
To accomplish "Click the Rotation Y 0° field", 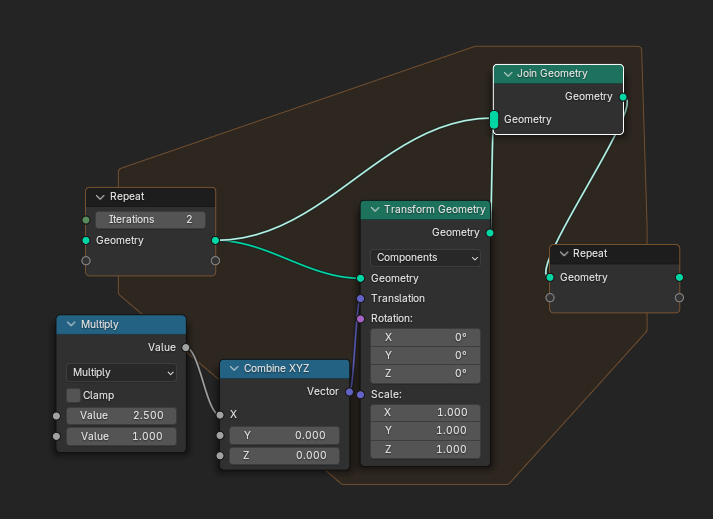I will [x=425, y=355].
